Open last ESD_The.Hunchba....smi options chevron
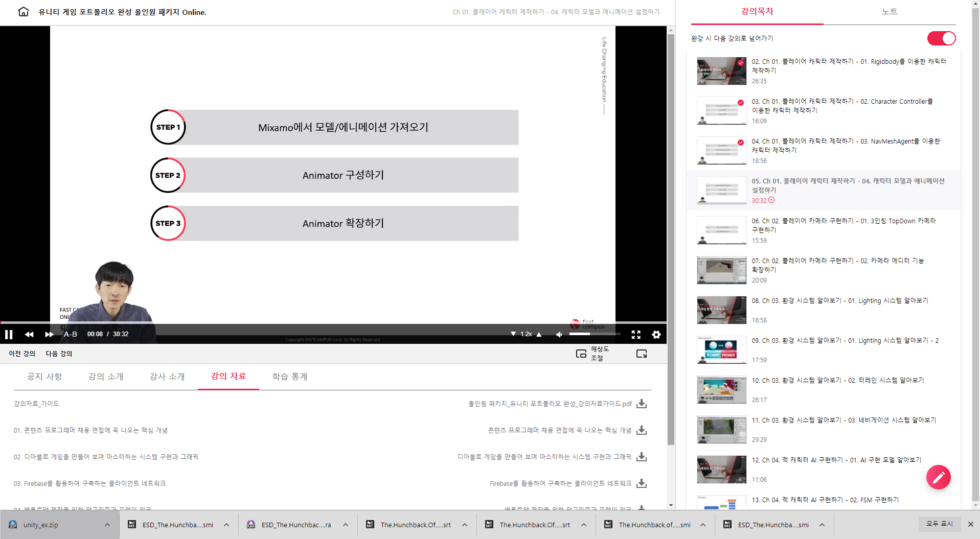This screenshot has width=980, height=539. click(822, 525)
